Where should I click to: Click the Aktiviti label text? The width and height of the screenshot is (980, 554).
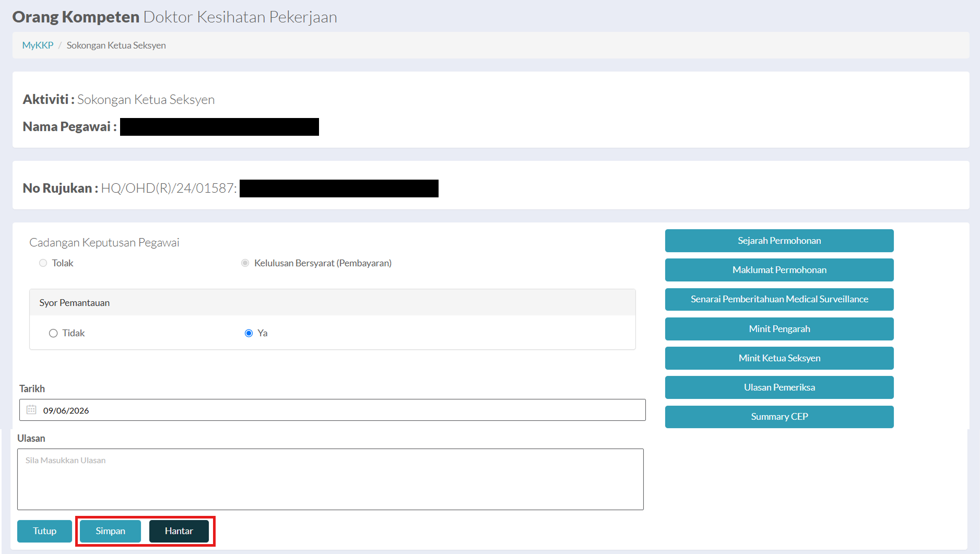[x=49, y=99]
